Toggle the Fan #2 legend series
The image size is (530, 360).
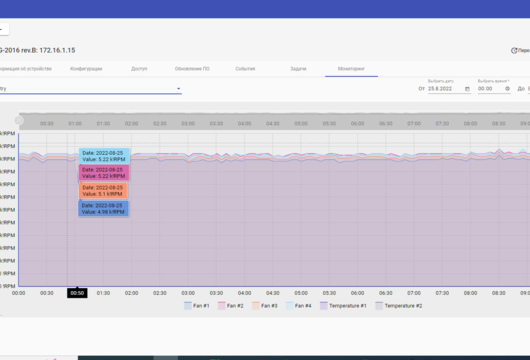click(x=231, y=306)
